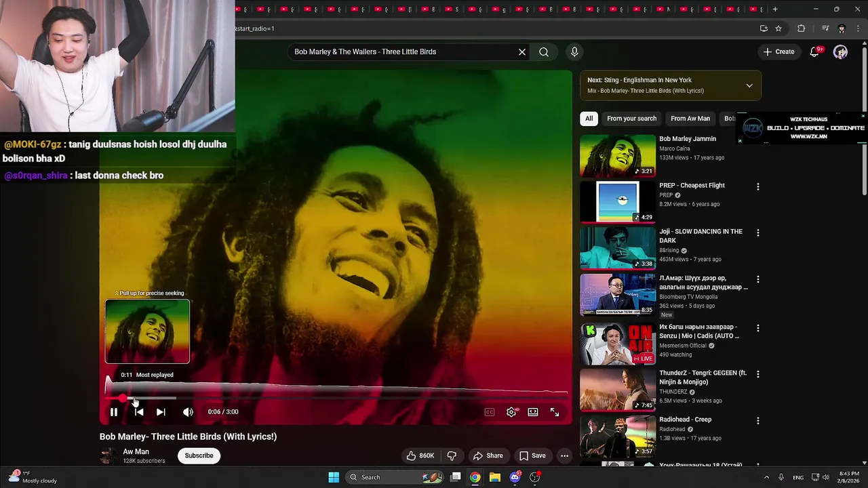
Task: Bookmark this page with the star icon
Action: (778, 28)
